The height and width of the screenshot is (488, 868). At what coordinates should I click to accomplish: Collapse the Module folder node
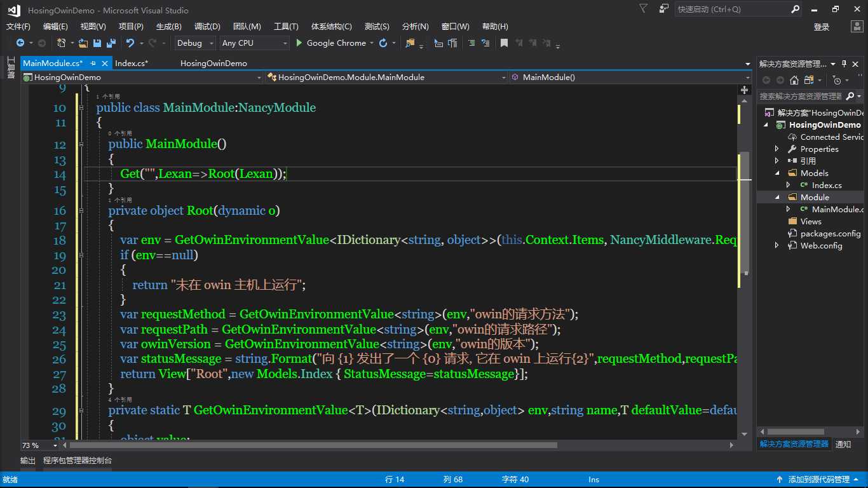tap(777, 197)
